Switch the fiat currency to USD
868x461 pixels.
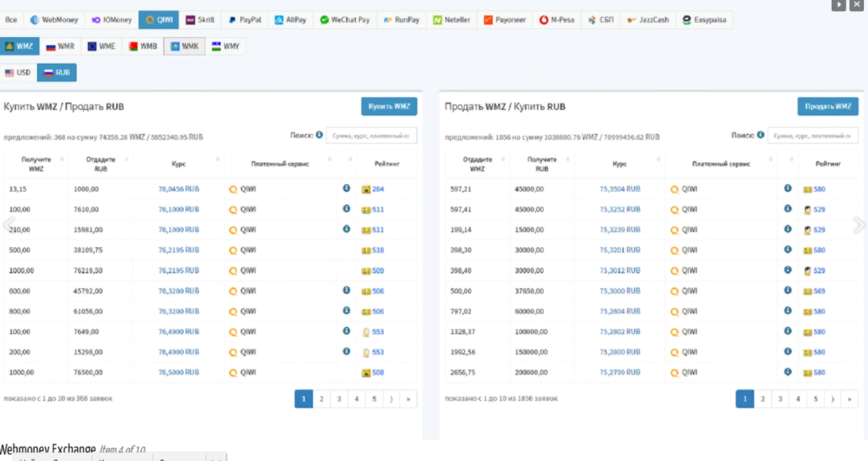[x=18, y=73]
